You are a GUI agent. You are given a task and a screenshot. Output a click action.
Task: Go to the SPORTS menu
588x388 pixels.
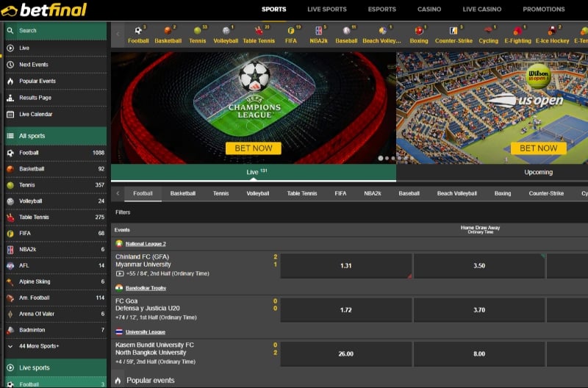(273, 10)
